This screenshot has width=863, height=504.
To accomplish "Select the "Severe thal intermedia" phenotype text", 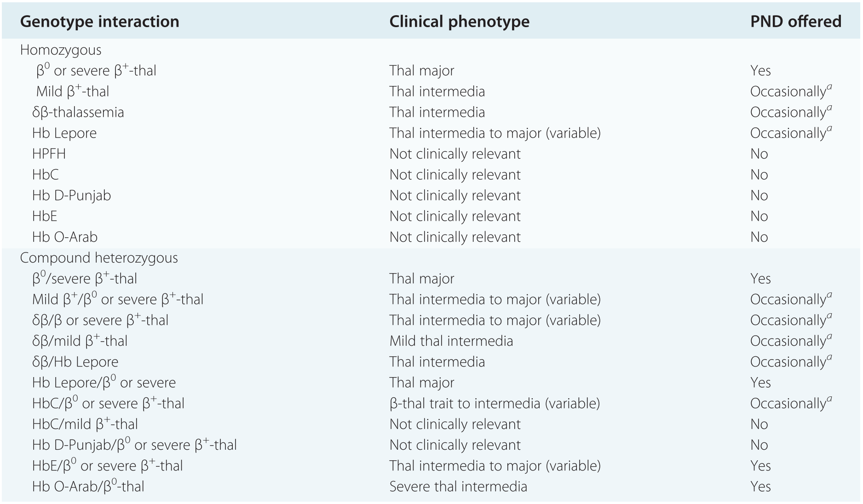I will pyautogui.click(x=458, y=487).
